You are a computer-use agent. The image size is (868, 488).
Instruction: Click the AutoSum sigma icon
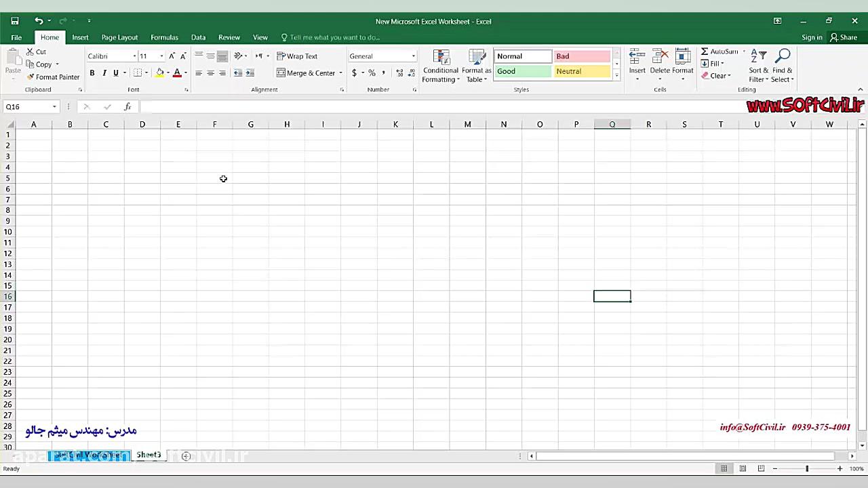tap(705, 52)
